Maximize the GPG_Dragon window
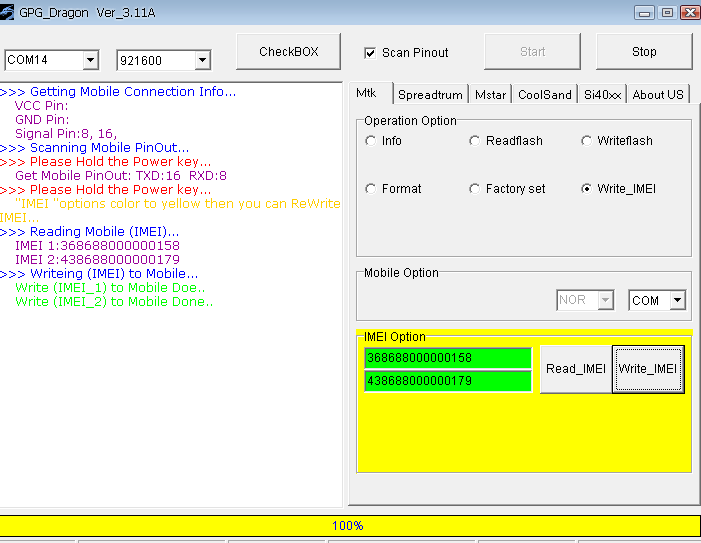 667,12
